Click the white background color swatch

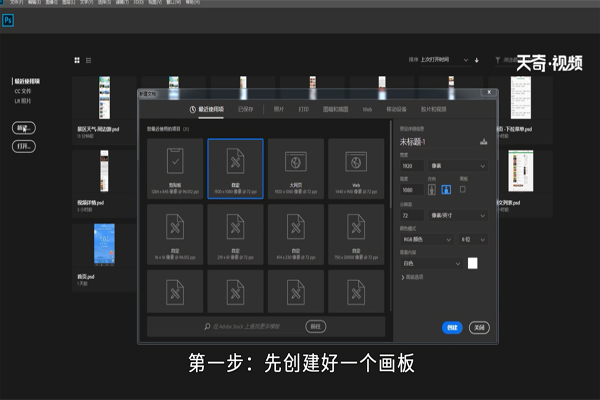click(473, 263)
